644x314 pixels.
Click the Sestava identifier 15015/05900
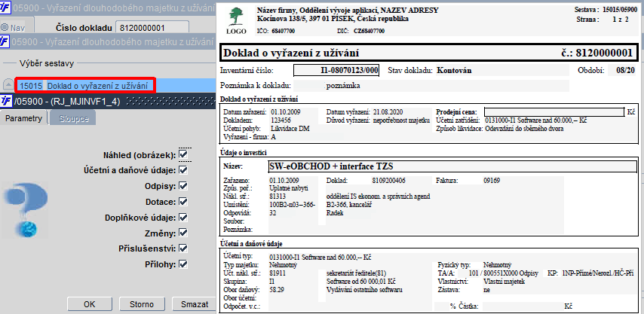[620, 10]
